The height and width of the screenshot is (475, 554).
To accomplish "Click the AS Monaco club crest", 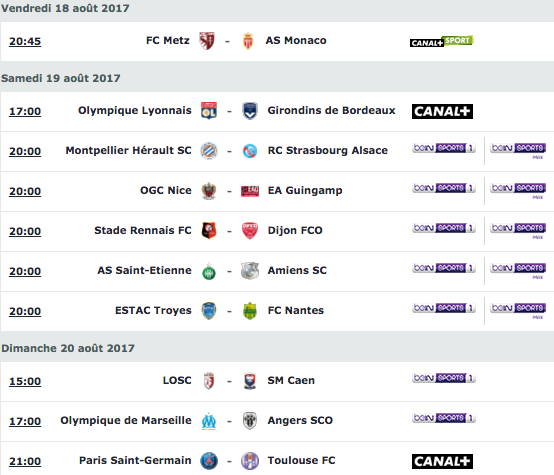I will click(x=248, y=41).
